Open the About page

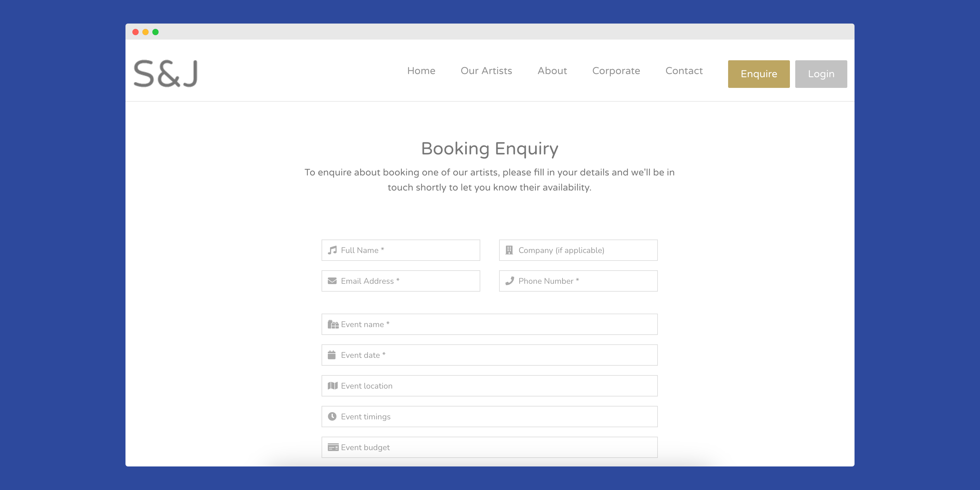[552, 71]
